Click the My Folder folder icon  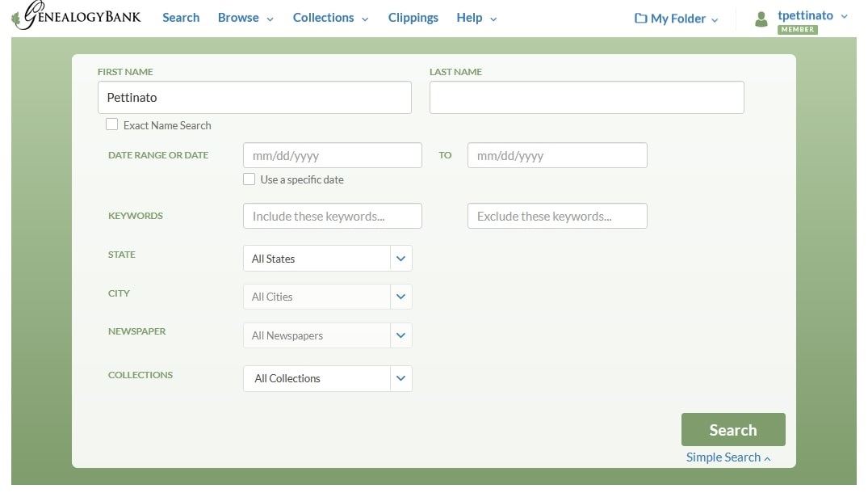tap(640, 19)
